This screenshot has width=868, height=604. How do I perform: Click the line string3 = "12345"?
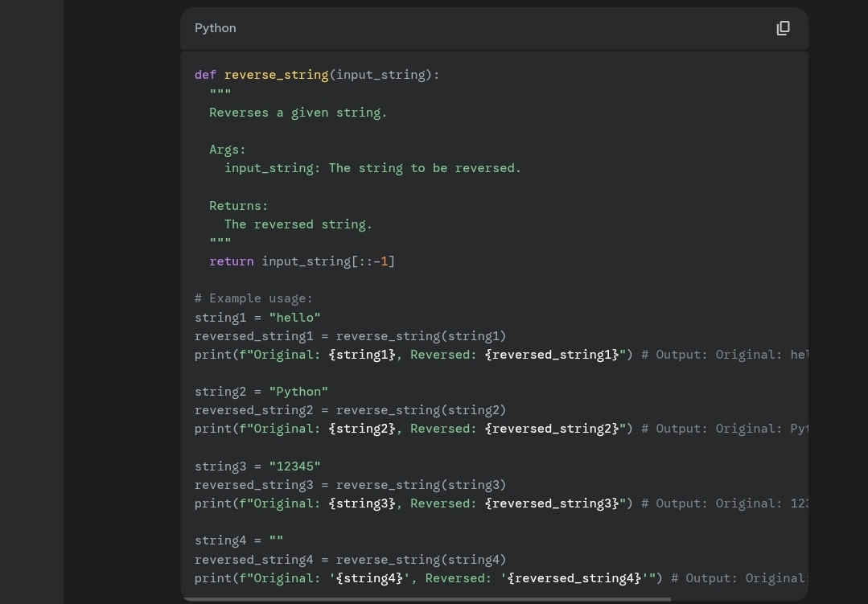[257, 466]
